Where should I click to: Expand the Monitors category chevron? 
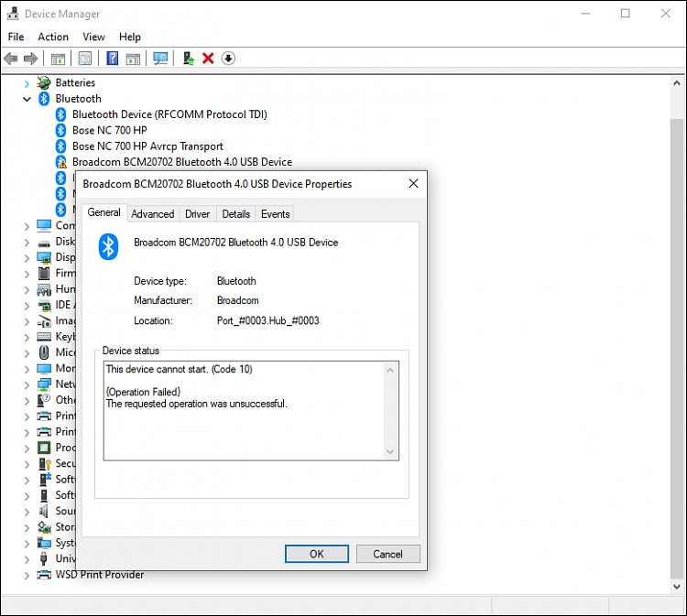point(27,369)
